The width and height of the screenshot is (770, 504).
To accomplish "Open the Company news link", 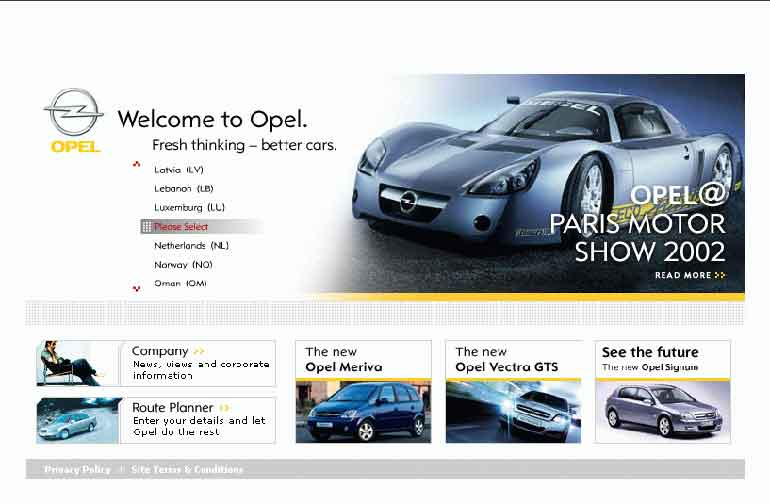I will point(168,351).
